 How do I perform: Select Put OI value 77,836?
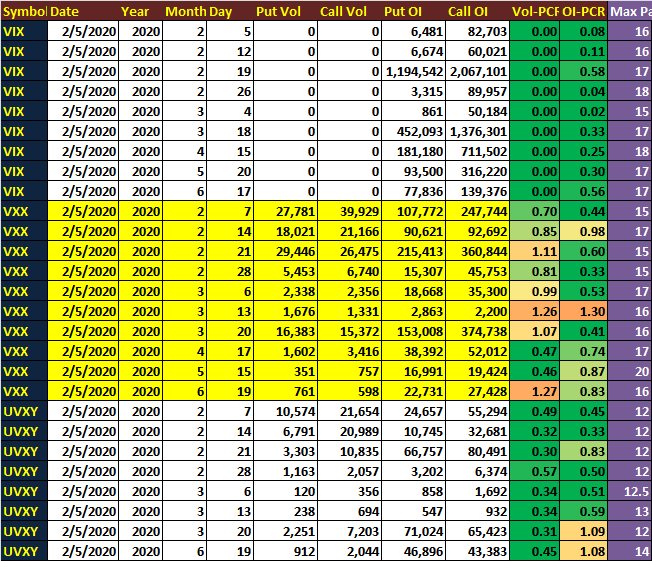pos(414,191)
